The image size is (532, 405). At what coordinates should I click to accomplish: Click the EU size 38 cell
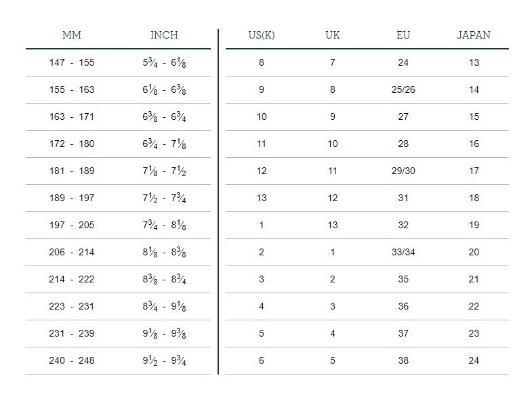click(403, 360)
